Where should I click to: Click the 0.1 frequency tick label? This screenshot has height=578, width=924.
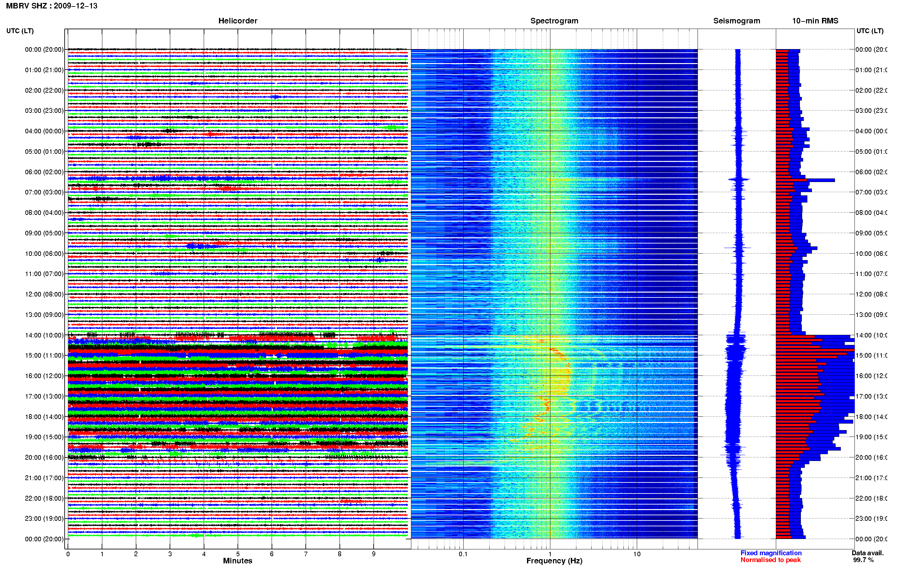click(463, 554)
